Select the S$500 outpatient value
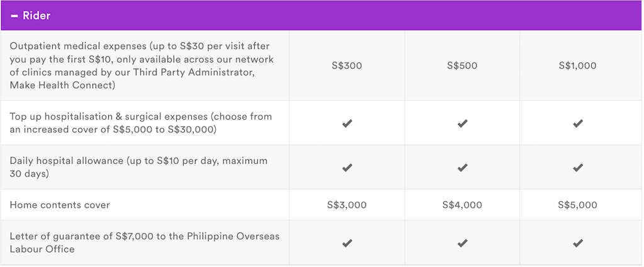The width and height of the screenshot is (644, 267). [x=462, y=66]
